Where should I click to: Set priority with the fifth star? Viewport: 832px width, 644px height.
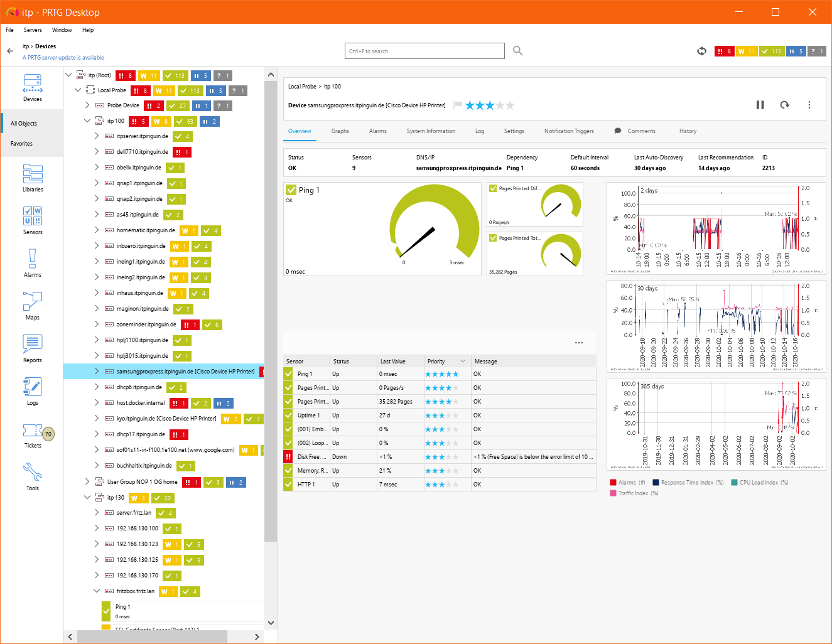click(510, 105)
